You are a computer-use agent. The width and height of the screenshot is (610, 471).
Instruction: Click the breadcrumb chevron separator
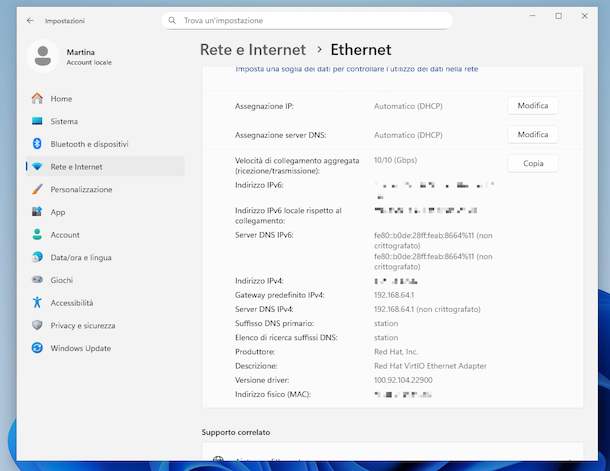point(319,49)
